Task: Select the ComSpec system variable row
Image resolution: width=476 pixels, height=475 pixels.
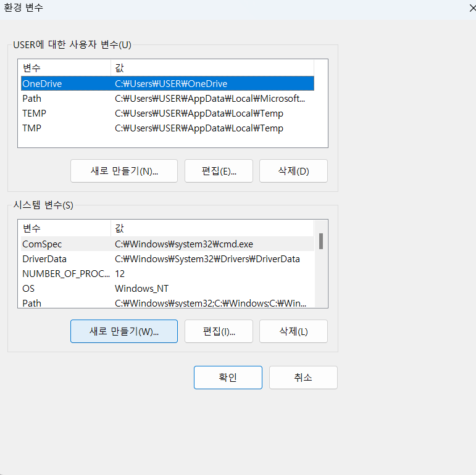Action: coord(167,244)
